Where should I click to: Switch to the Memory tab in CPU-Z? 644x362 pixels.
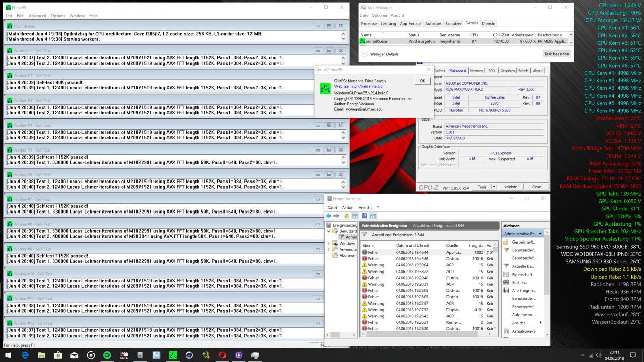477,71
